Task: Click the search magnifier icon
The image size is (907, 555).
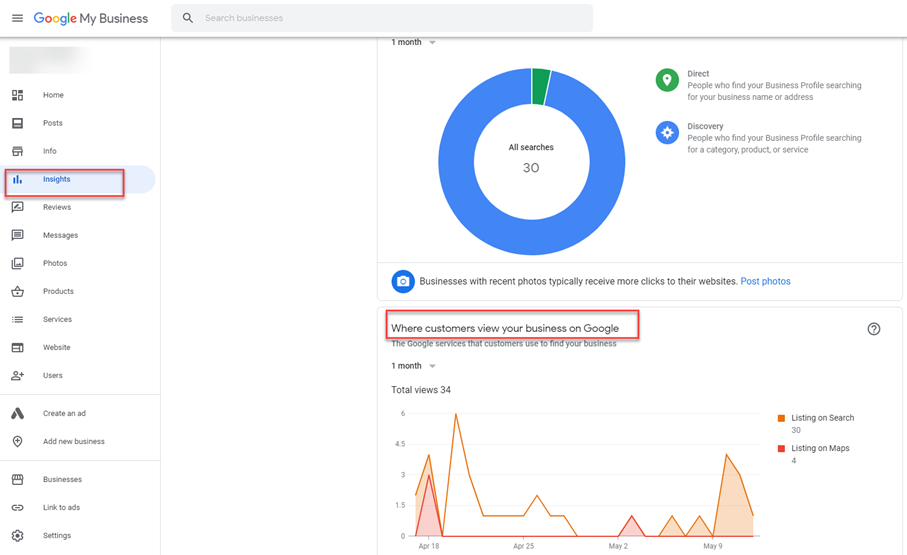Action: pos(188,18)
